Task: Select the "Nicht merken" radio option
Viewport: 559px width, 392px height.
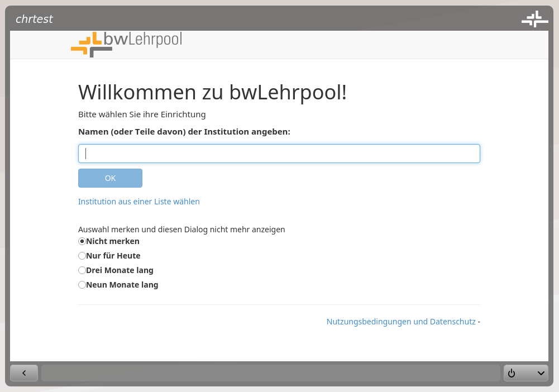Action: pos(82,241)
